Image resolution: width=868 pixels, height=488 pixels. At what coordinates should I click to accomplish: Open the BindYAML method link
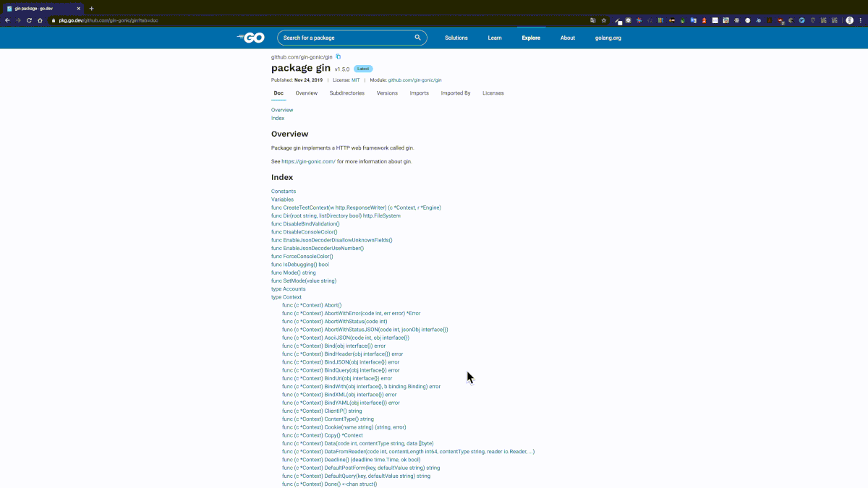[341, 403]
